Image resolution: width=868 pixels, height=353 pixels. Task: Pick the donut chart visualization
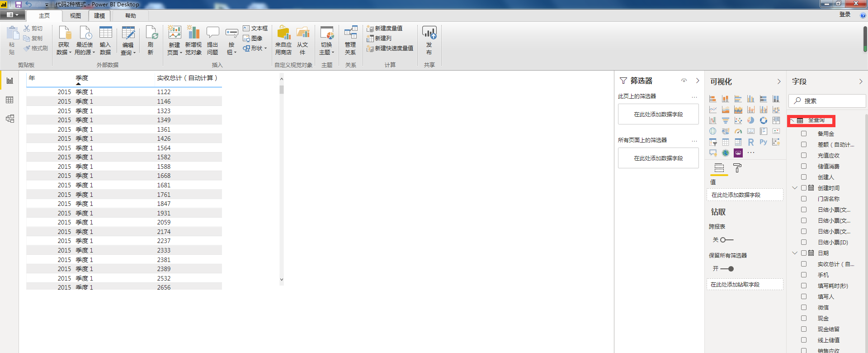tap(763, 120)
